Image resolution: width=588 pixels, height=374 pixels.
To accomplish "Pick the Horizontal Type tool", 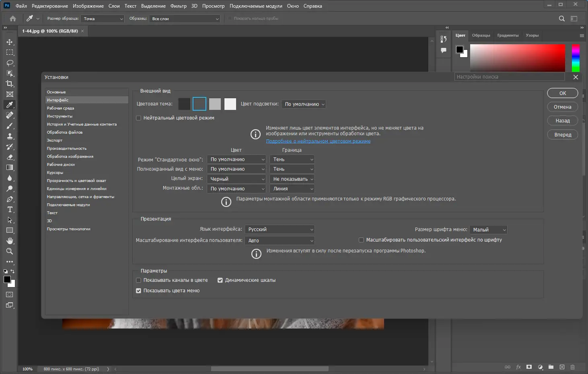I will tap(10, 209).
